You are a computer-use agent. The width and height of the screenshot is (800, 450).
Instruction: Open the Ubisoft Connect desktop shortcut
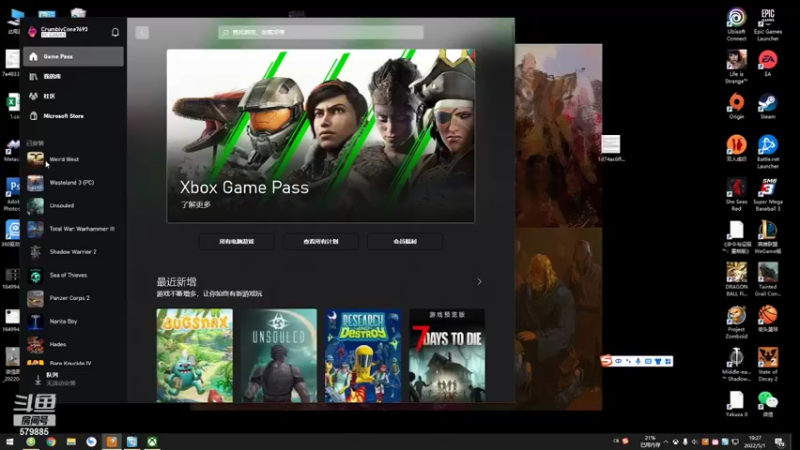(x=736, y=24)
